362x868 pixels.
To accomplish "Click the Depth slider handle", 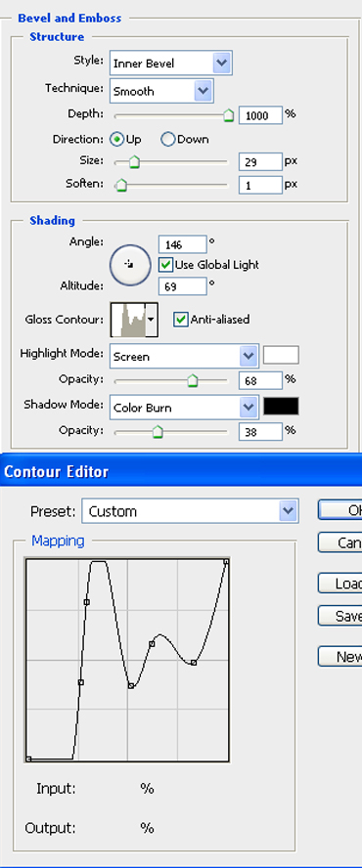I will tap(228, 115).
